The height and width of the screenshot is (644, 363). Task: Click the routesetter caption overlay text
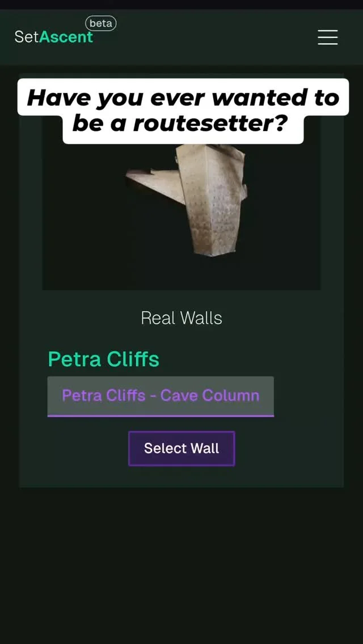183,111
